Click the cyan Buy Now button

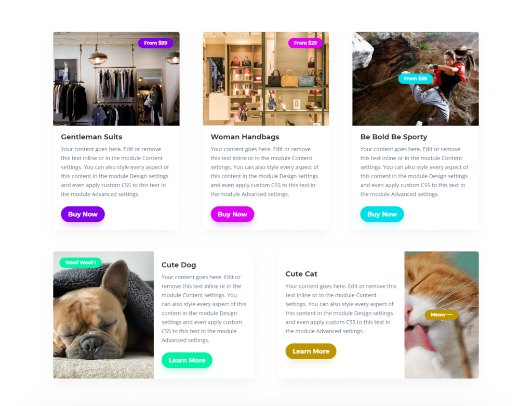coord(382,214)
